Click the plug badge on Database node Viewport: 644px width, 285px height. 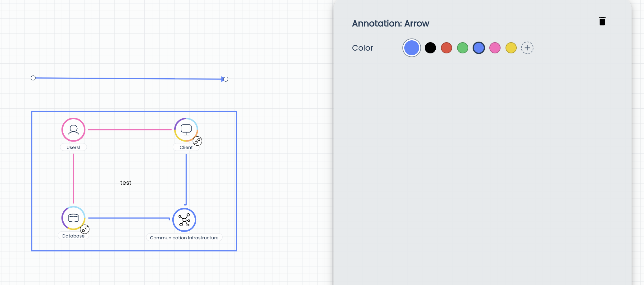85,229
